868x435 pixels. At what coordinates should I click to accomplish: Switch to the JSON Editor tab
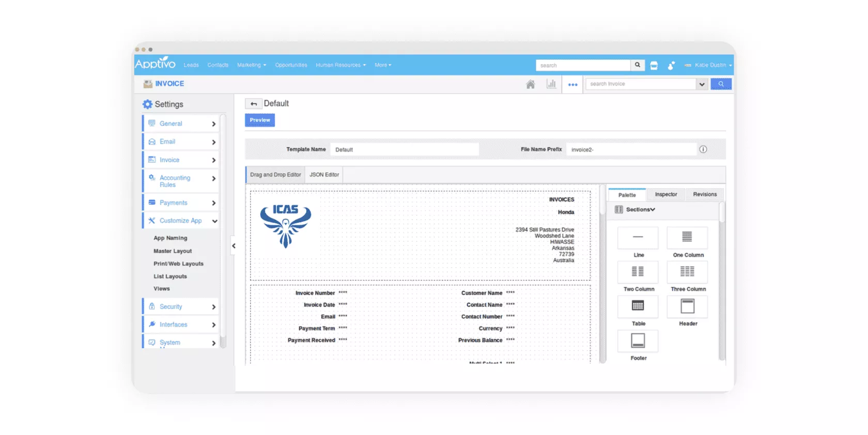pyautogui.click(x=324, y=175)
